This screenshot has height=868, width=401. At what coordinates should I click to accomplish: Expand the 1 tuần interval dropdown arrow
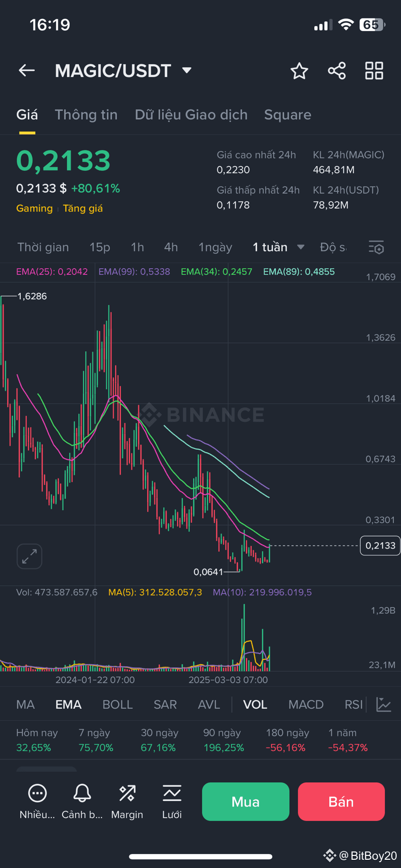tap(301, 247)
